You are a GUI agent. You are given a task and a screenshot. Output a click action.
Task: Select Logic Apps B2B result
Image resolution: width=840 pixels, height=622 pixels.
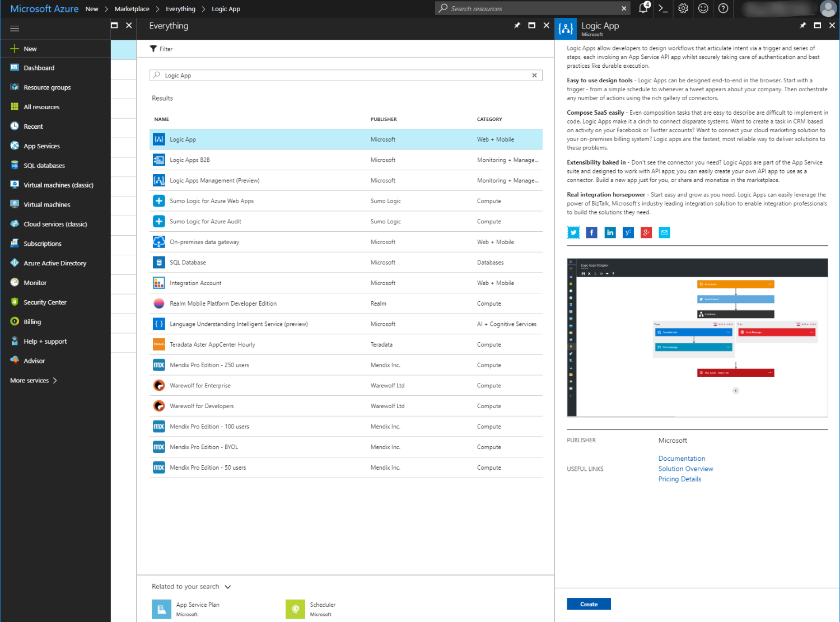[346, 160]
